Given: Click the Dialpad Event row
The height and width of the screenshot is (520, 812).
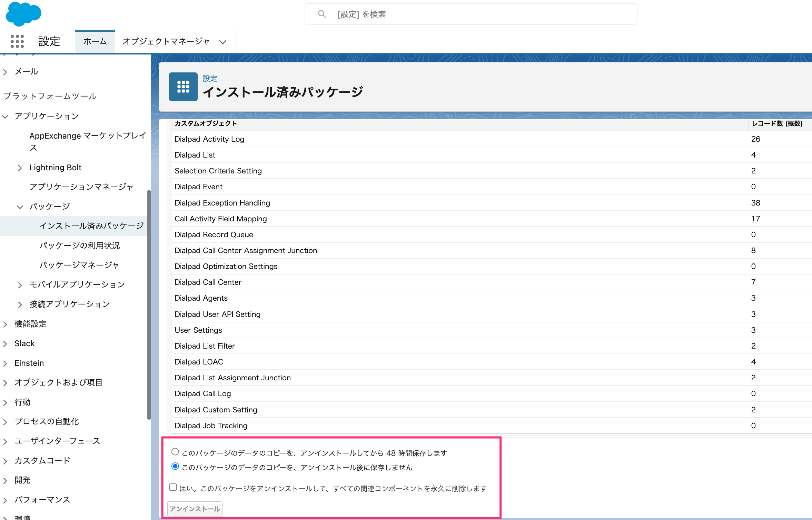Looking at the screenshot, I should tap(491, 187).
